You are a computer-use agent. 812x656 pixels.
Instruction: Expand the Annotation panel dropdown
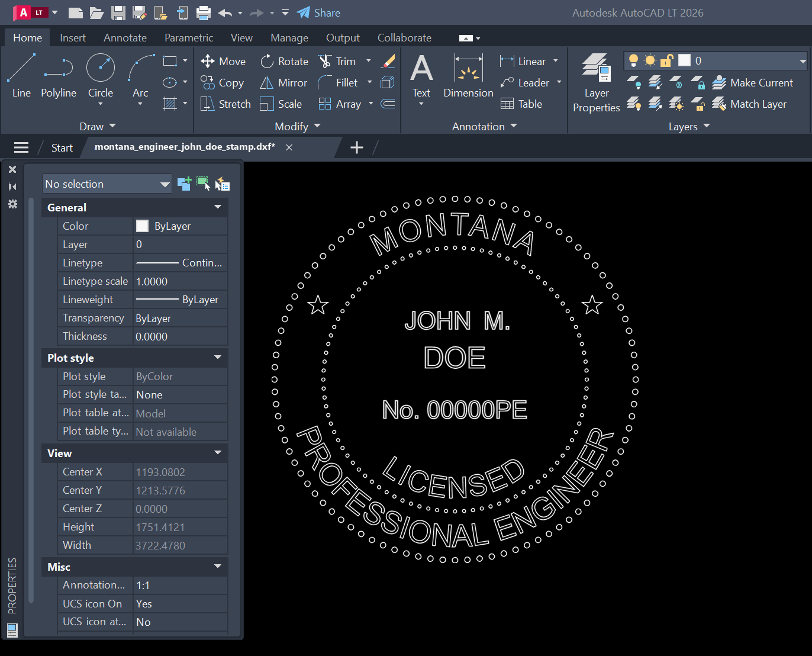tap(485, 126)
